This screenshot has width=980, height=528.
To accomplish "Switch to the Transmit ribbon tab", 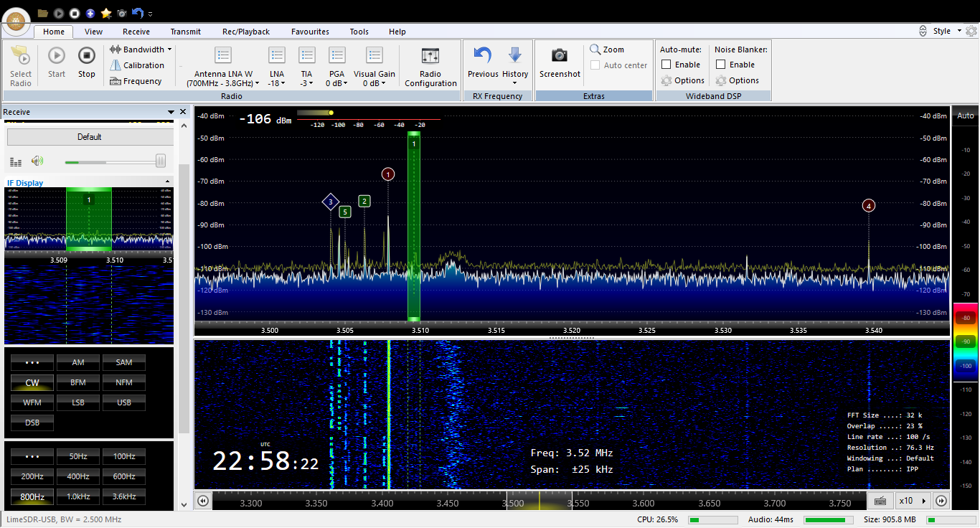I will click(186, 32).
